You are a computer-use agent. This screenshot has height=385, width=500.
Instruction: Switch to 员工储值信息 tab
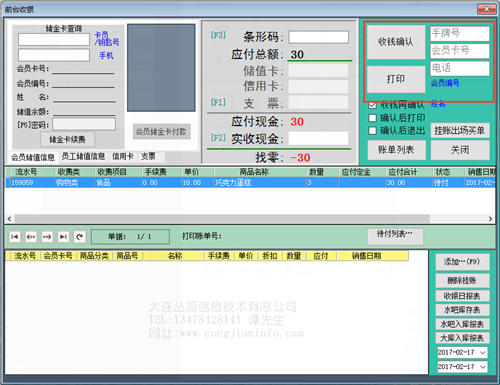83,156
